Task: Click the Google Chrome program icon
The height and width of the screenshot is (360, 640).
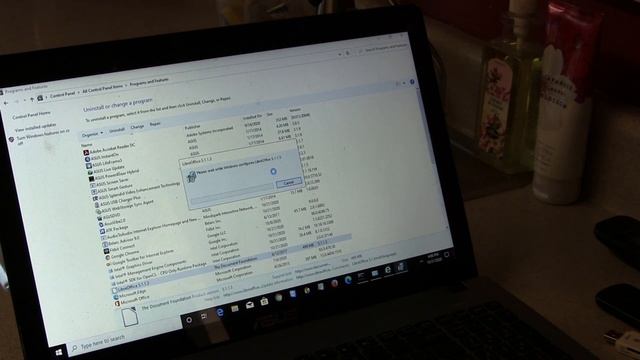Action: (108, 258)
